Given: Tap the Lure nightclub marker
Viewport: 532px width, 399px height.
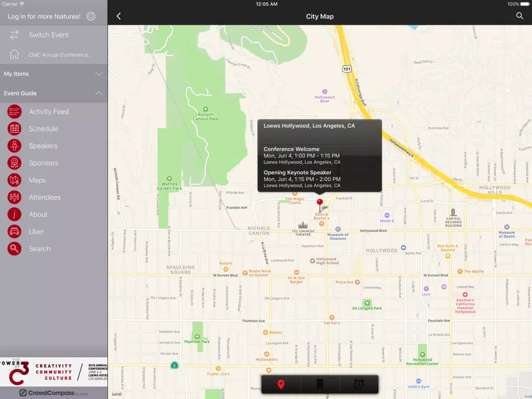Looking at the screenshot, I should tap(426, 289).
